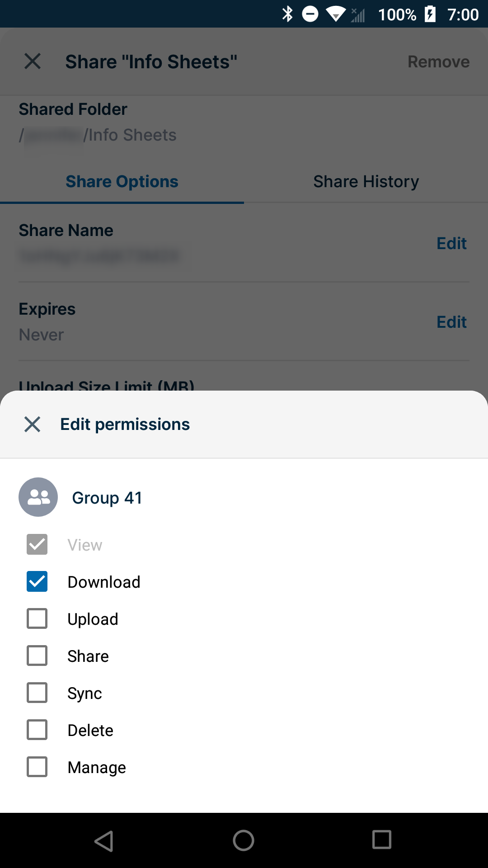Edit the Expires setting
488x868 pixels.
click(451, 322)
